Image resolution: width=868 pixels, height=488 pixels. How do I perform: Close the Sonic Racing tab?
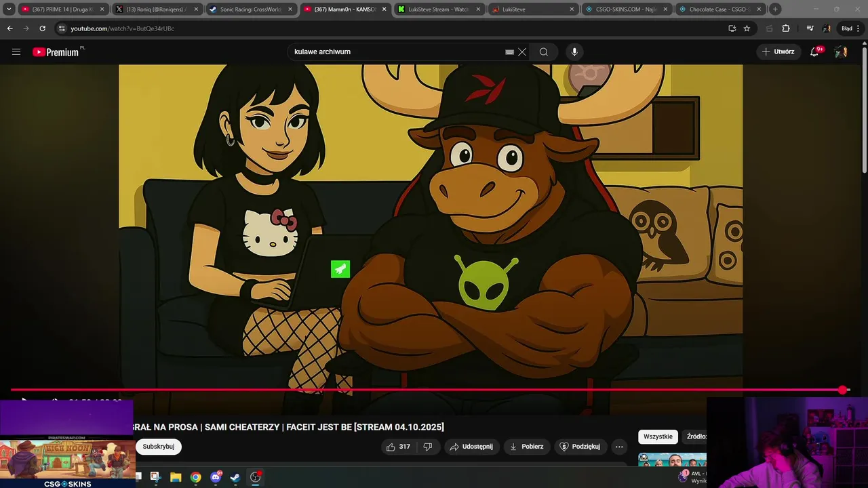[x=290, y=9]
